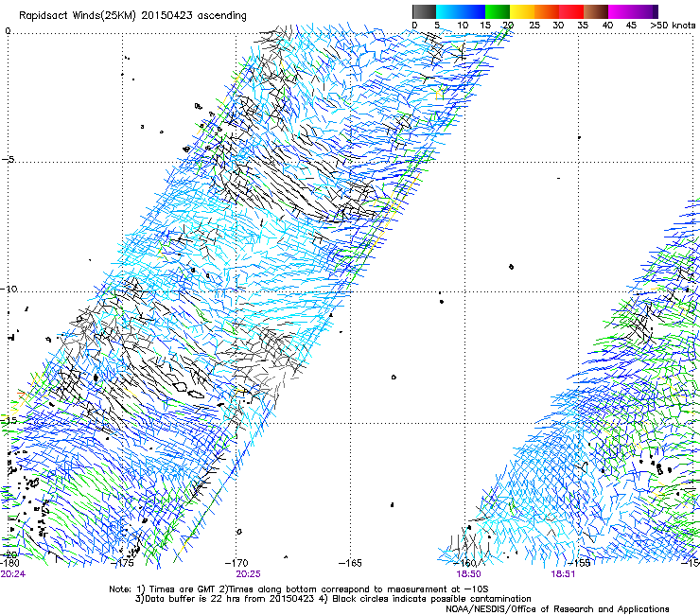Screen dimensions: 700x615
Task: Click the brown 35-40 knots legend segment
Action: (596, 11)
